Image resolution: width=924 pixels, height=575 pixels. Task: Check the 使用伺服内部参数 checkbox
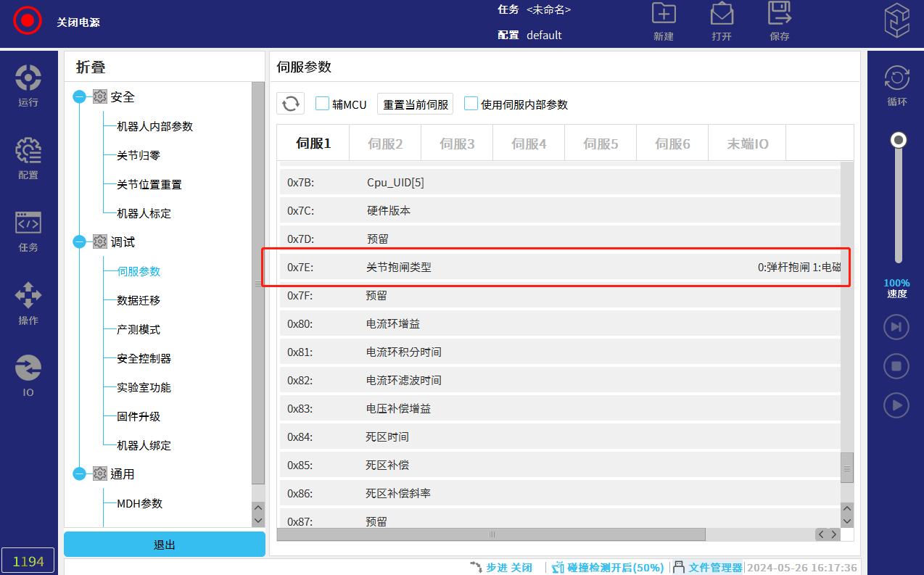[471, 104]
